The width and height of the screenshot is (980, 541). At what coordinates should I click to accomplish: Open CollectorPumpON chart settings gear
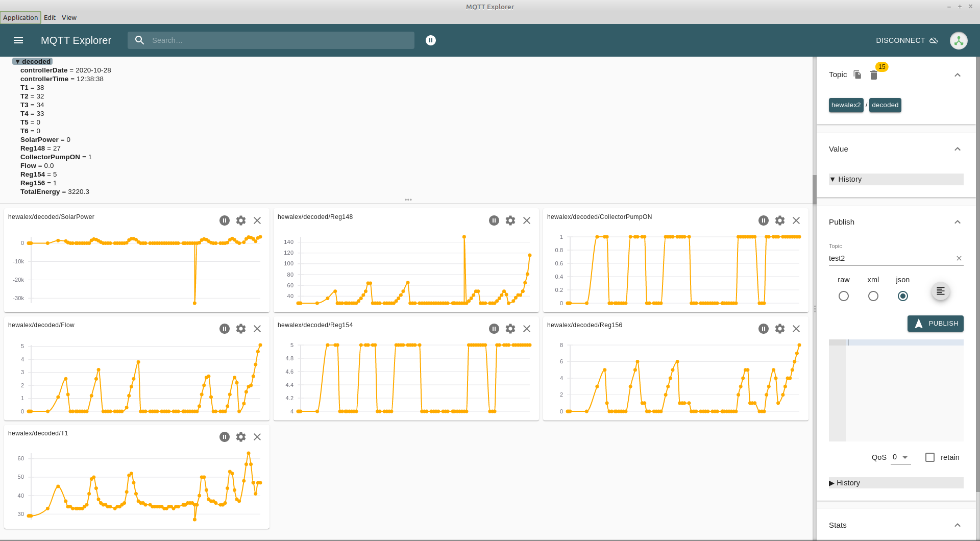pos(780,220)
